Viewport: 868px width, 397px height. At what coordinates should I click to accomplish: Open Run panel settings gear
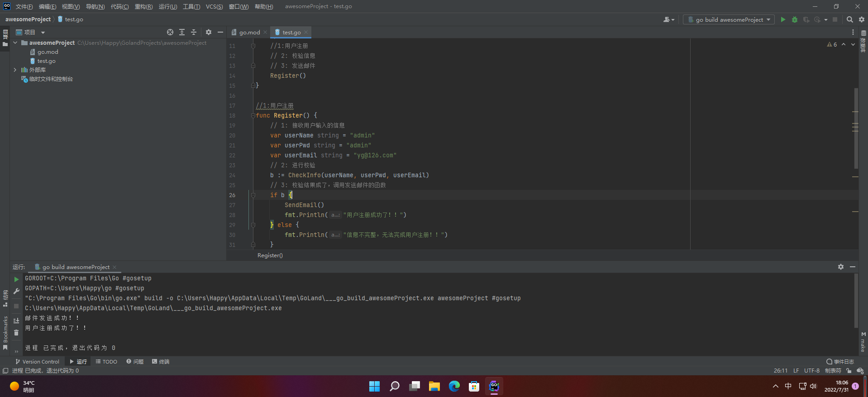point(841,267)
